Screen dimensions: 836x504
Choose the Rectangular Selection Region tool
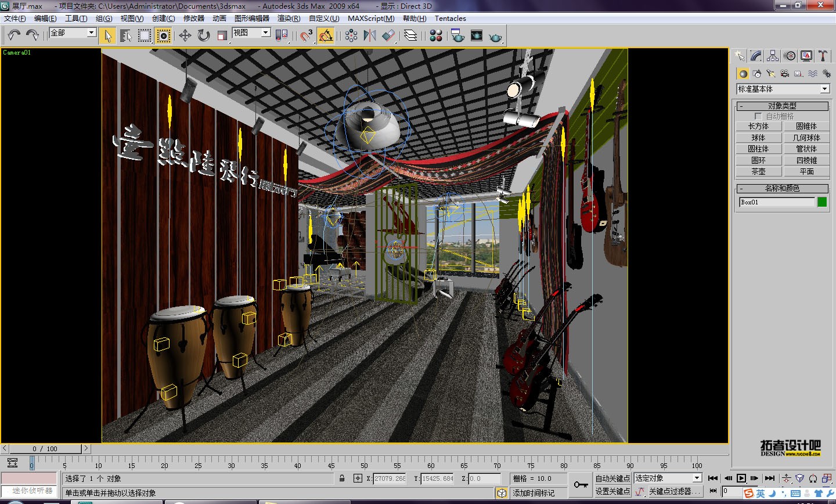[x=145, y=35]
